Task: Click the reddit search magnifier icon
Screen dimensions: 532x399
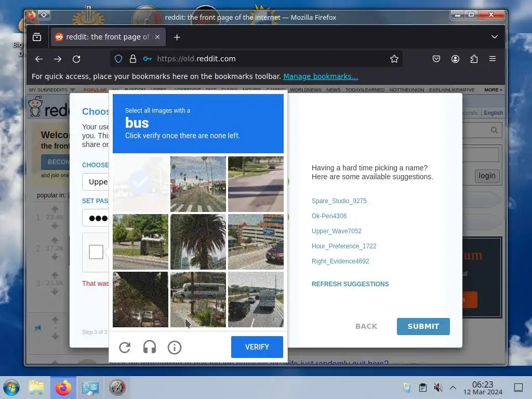Action: pyautogui.click(x=495, y=130)
